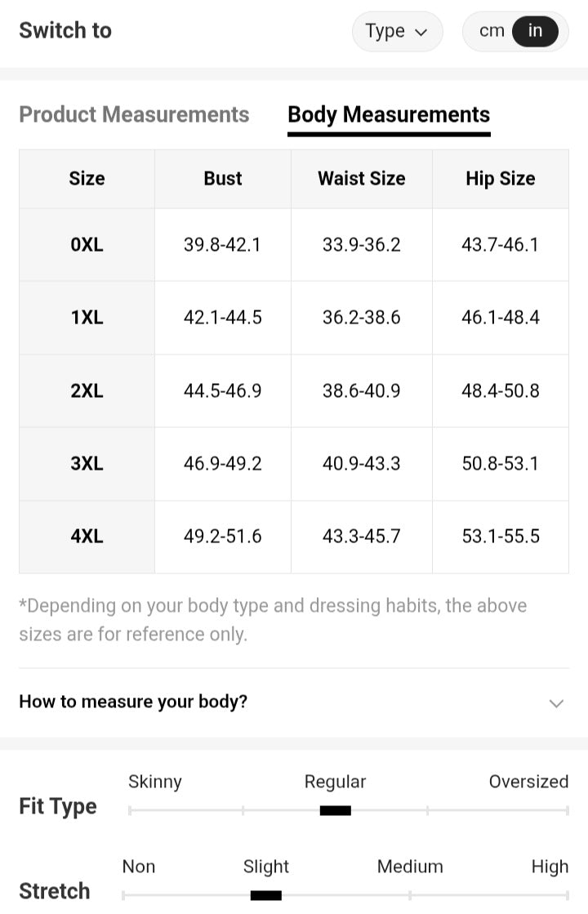Select the Body Measurements tab
Image resolution: width=588 pixels, height=914 pixels.
(x=389, y=114)
